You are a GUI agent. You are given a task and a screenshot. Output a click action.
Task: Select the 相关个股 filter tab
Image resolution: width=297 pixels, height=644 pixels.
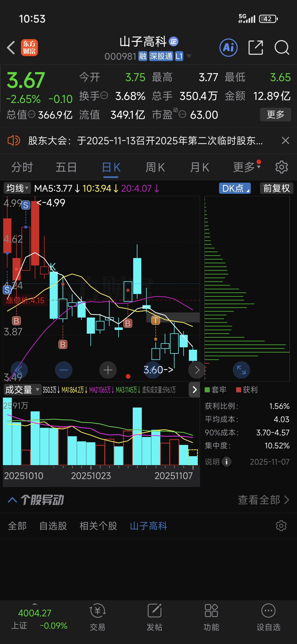98,526
